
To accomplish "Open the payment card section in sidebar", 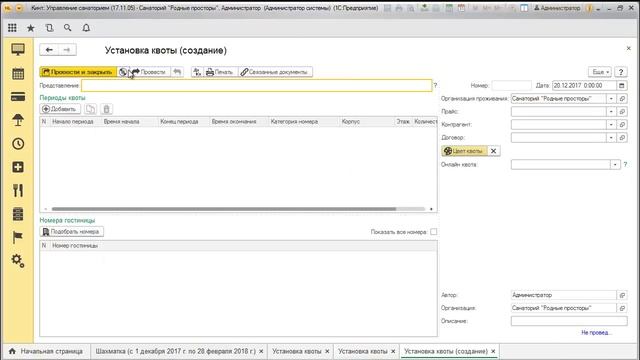I will coord(18,97).
